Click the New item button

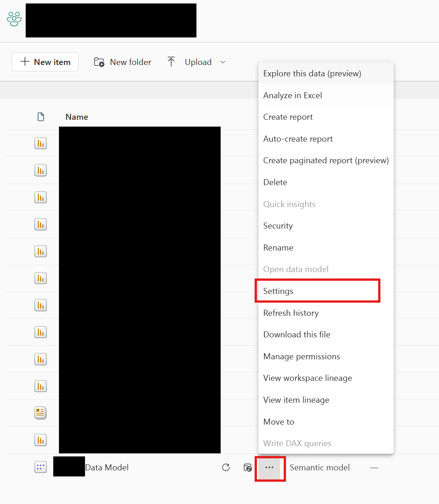[45, 62]
